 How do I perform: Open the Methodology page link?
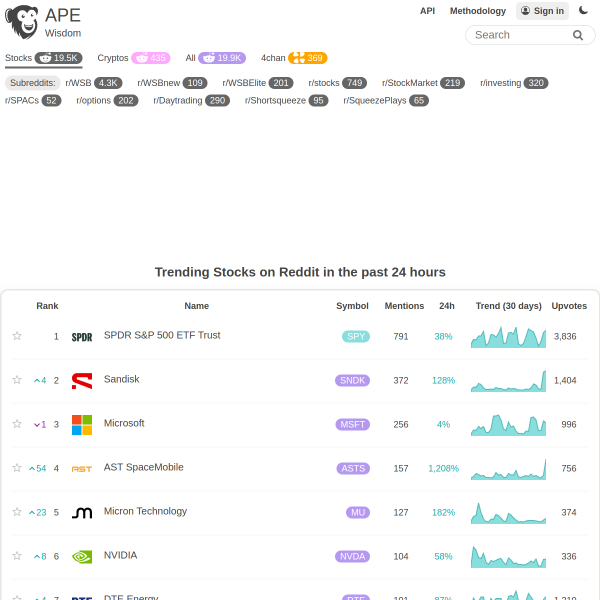(478, 11)
